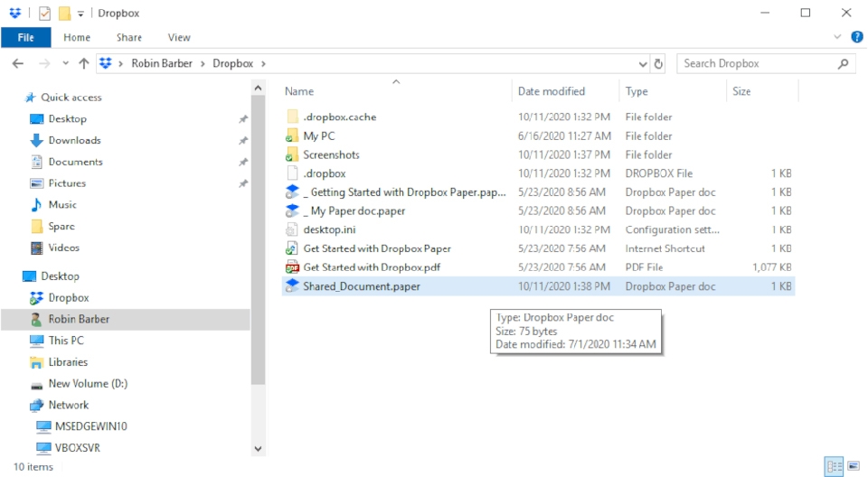The width and height of the screenshot is (868, 477).
Task: Click the navigation pane scroll down arrow
Action: [x=258, y=449]
